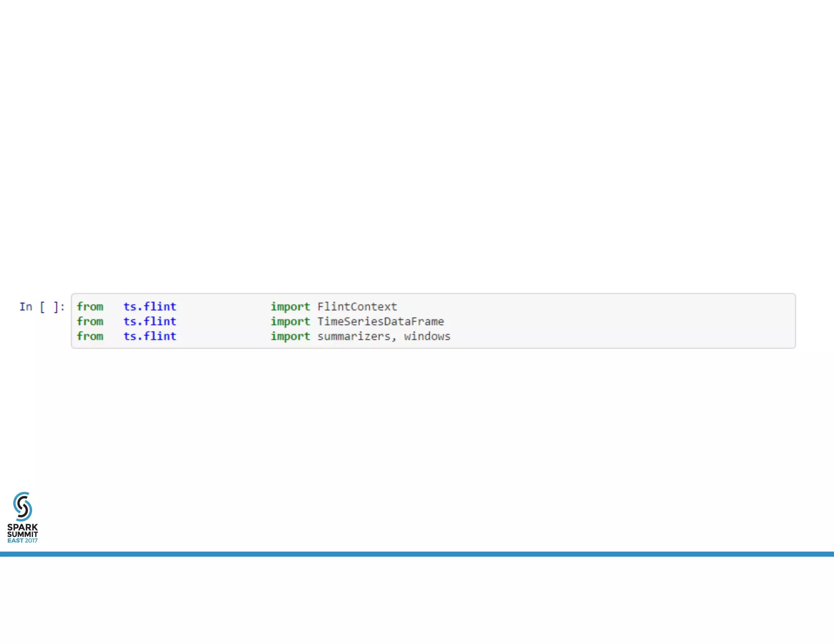This screenshot has width=834, height=644.
Task: Click the blue horizontal footer bar
Action: pyautogui.click(x=417, y=554)
